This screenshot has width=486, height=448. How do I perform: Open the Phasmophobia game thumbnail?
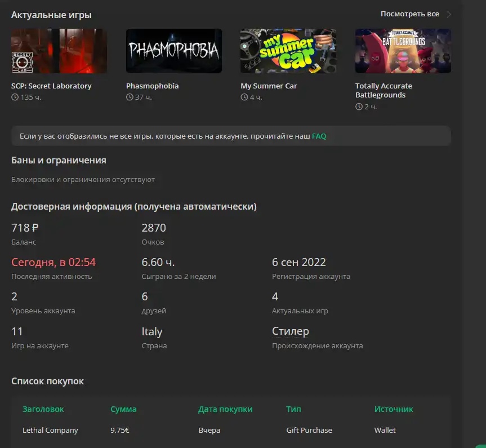[174, 51]
